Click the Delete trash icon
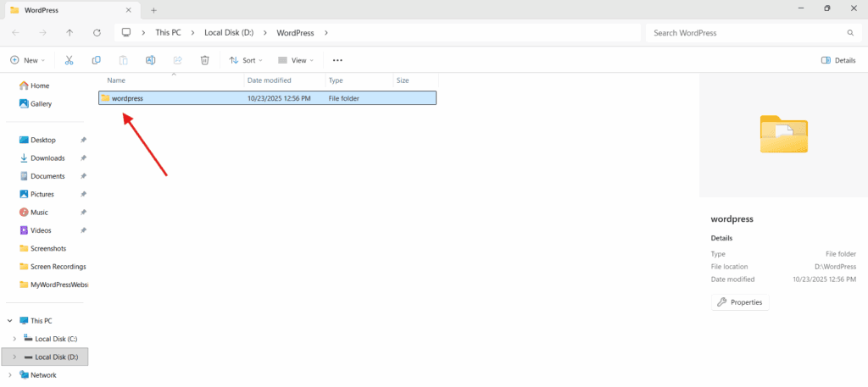 point(204,60)
